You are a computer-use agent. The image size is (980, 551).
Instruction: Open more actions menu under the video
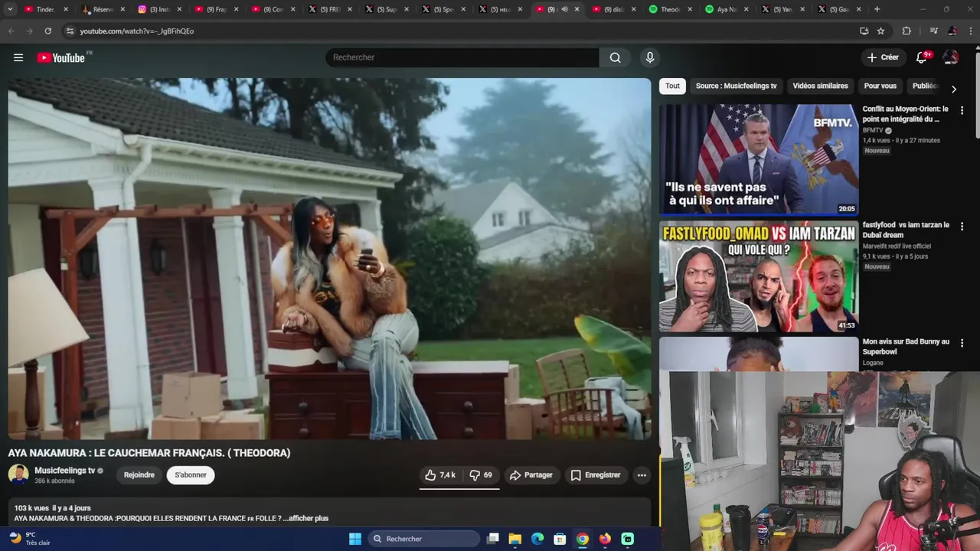click(x=642, y=475)
